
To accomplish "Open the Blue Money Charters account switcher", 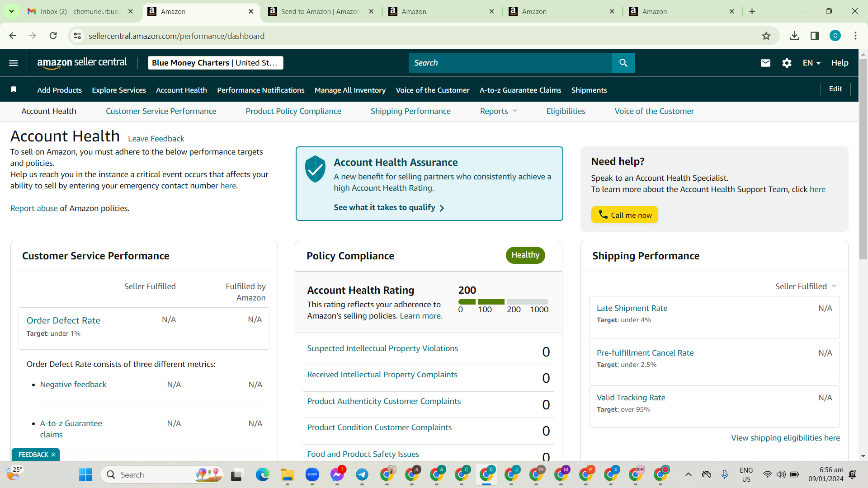I will point(215,63).
